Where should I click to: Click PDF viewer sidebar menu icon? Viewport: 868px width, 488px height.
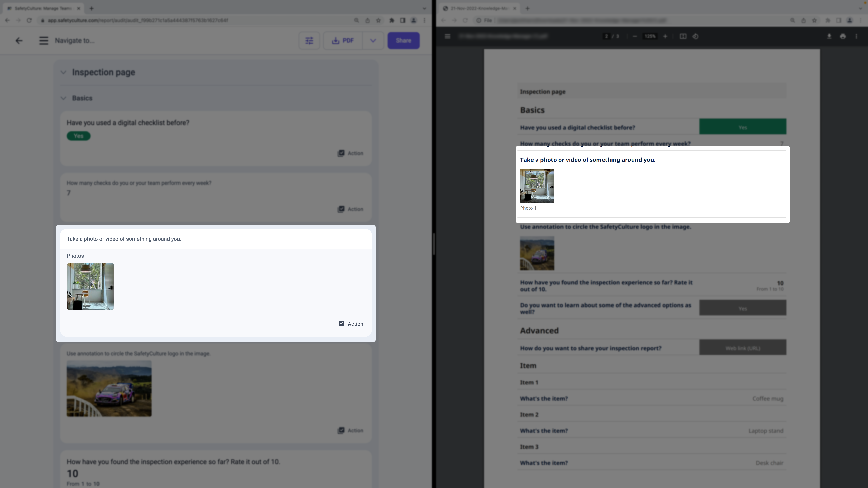(448, 36)
